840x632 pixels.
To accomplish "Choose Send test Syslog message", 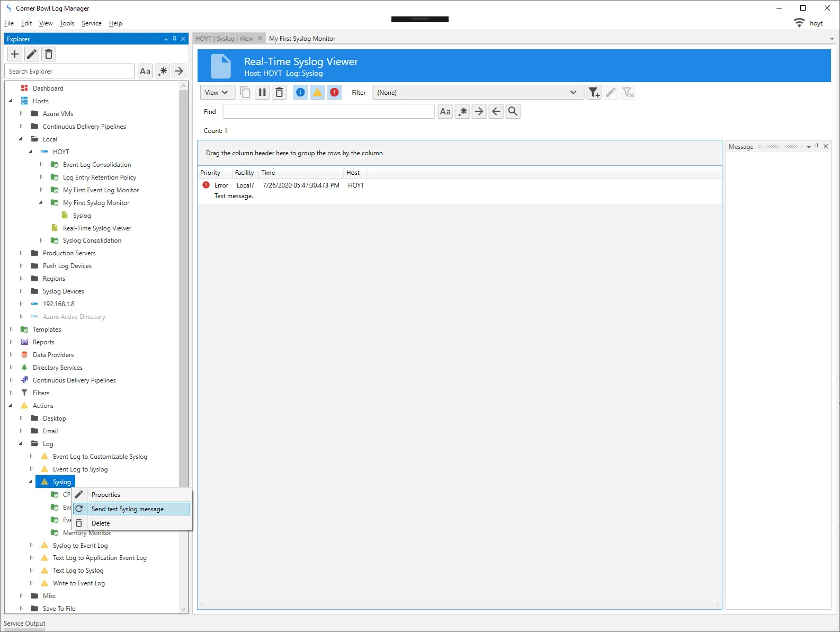I will (x=128, y=509).
